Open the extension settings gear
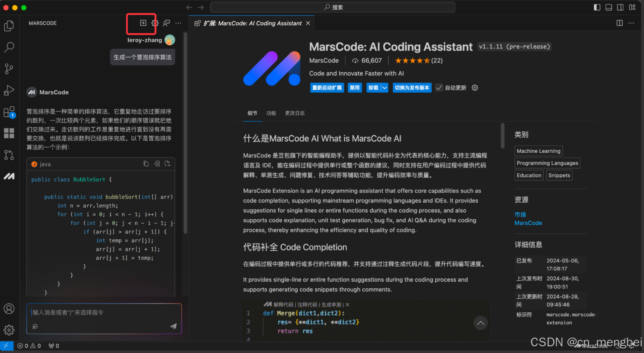Viewport: 644px width, 353px height. coord(475,88)
